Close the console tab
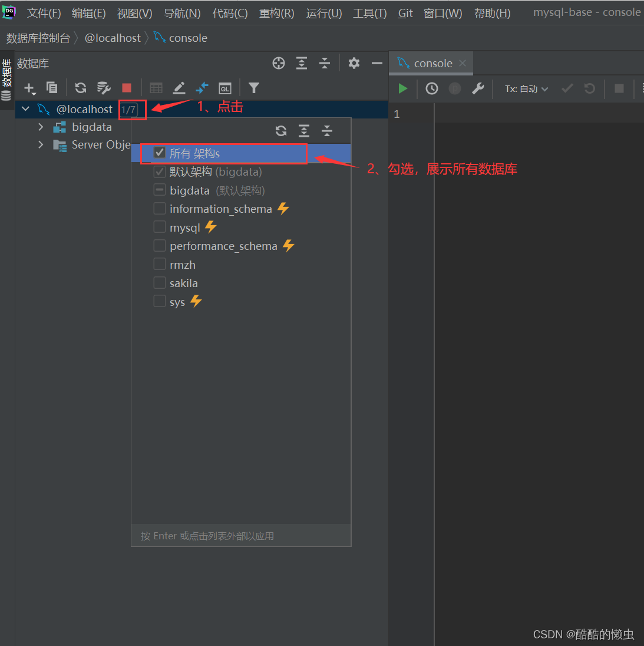 click(x=463, y=63)
